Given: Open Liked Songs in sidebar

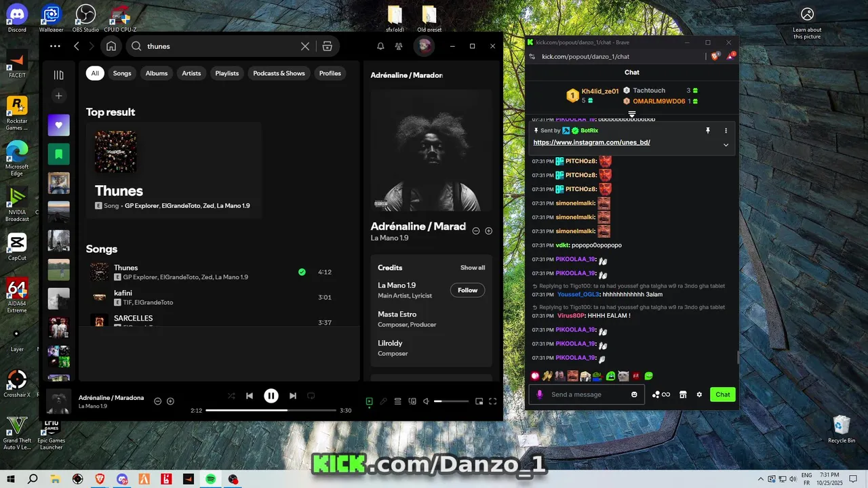Looking at the screenshot, I should click(x=58, y=125).
